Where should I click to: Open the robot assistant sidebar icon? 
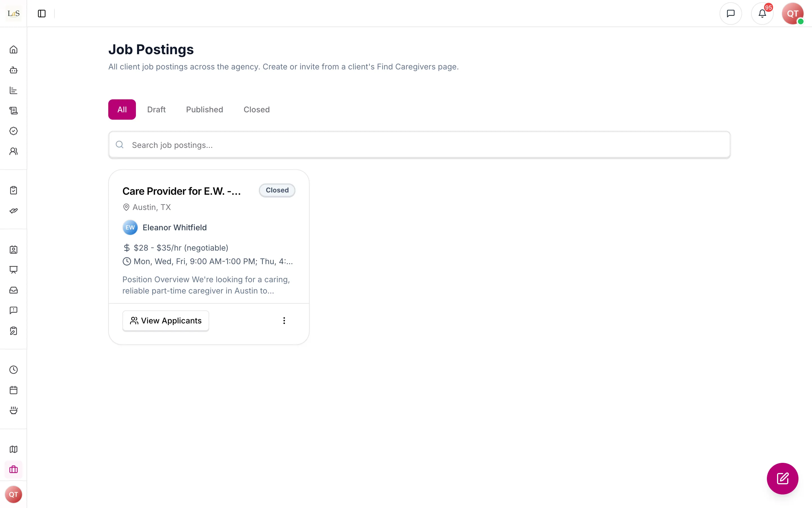pos(14,70)
